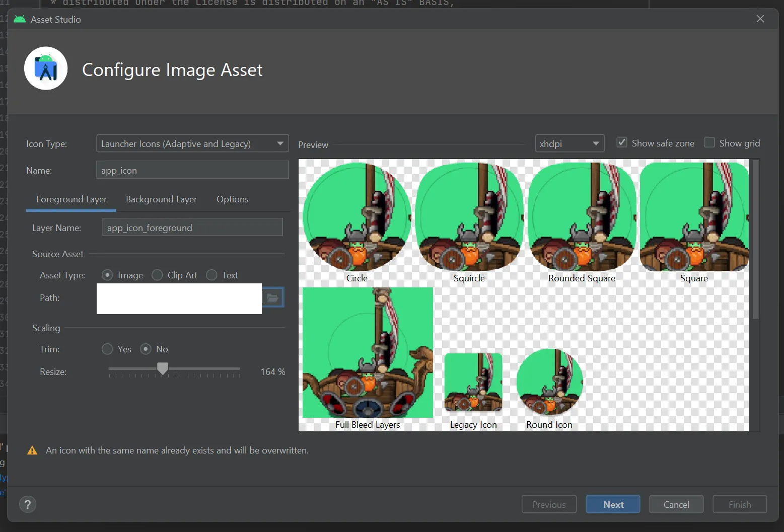Select the Clip Art asset type
This screenshot has height=532, width=784.
tap(157, 275)
